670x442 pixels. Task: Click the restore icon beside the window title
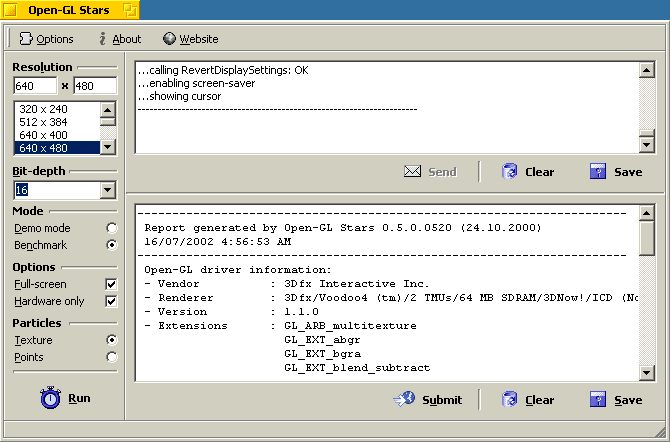(x=130, y=9)
